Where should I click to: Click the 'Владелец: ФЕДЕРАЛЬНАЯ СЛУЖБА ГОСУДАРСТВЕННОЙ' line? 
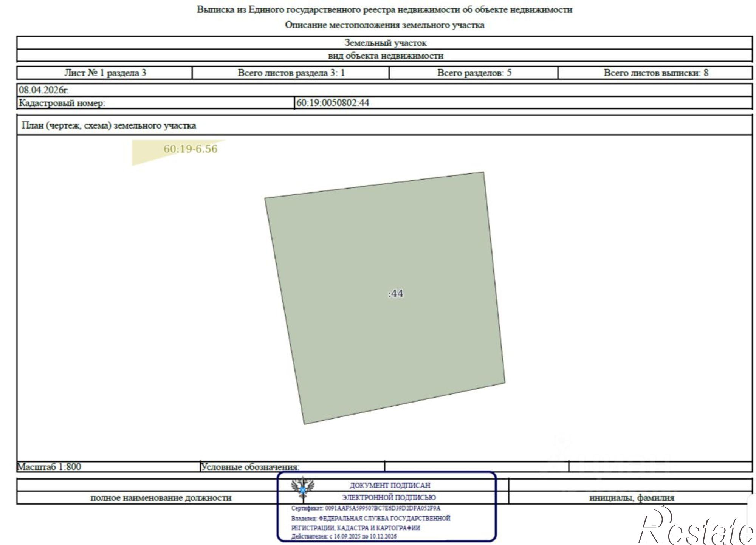370,518
